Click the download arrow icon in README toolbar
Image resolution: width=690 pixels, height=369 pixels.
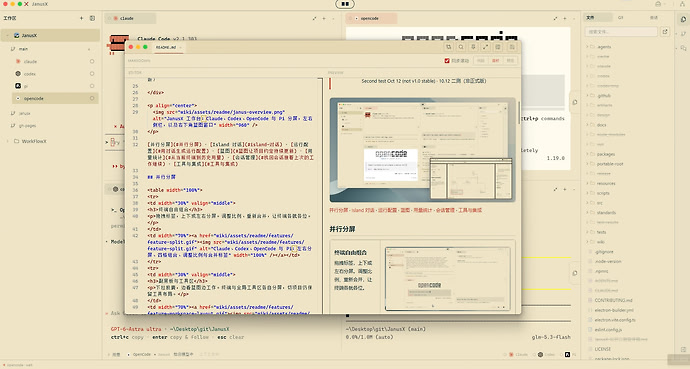(473, 47)
